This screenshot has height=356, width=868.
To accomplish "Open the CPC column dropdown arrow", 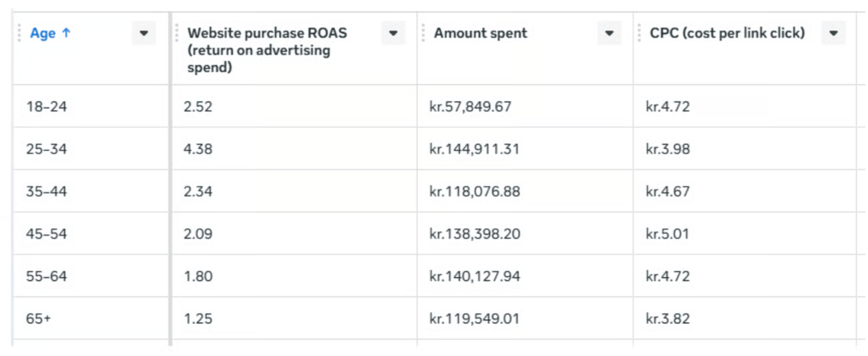I will tap(833, 33).
